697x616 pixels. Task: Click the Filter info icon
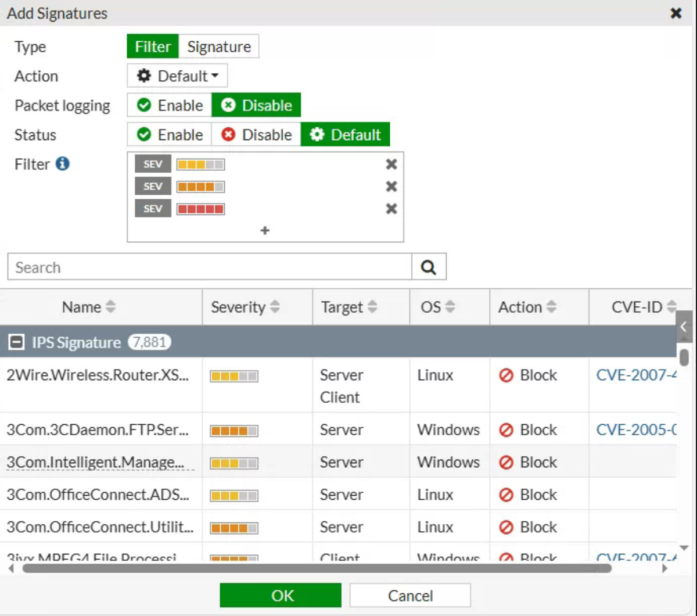63,164
